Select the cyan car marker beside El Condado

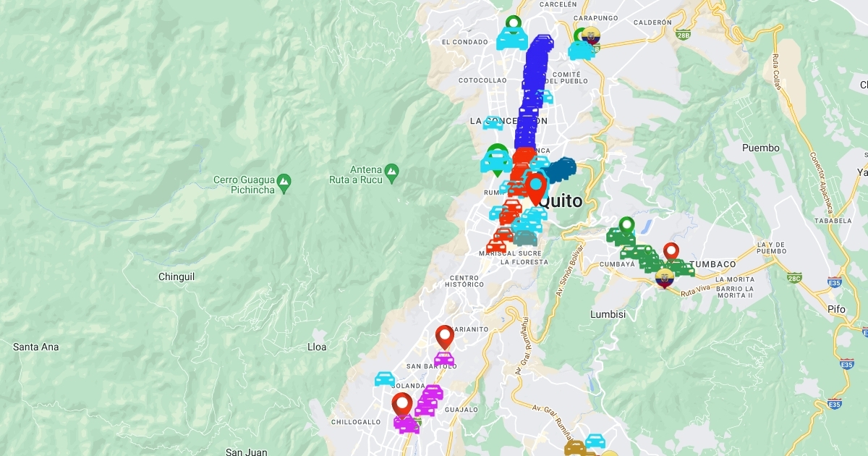point(511,41)
